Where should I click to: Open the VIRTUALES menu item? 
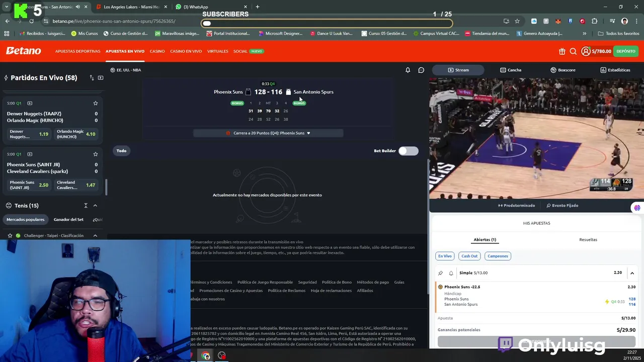point(217,51)
